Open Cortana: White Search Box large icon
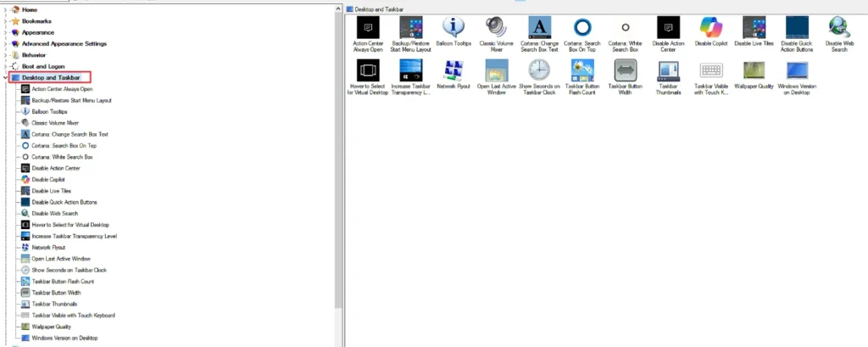Viewport: 868px width, 347px height. click(x=625, y=27)
